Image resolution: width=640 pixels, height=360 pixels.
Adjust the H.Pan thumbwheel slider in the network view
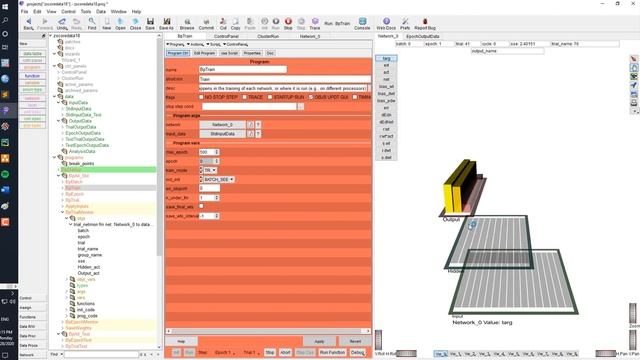(x=606, y=353)
